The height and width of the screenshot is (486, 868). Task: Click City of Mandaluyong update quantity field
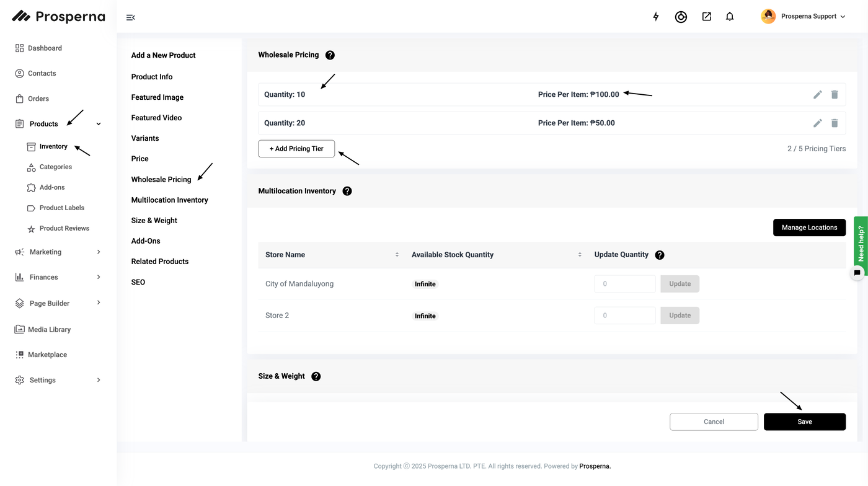click(x=624, y=284)
